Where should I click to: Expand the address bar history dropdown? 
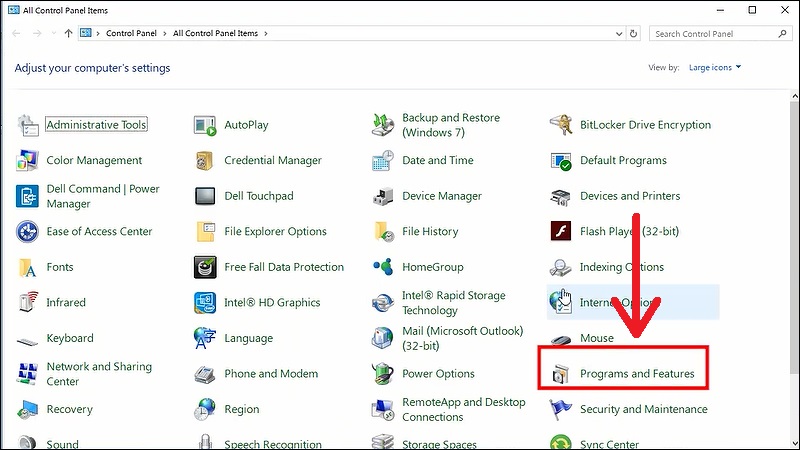619,34
